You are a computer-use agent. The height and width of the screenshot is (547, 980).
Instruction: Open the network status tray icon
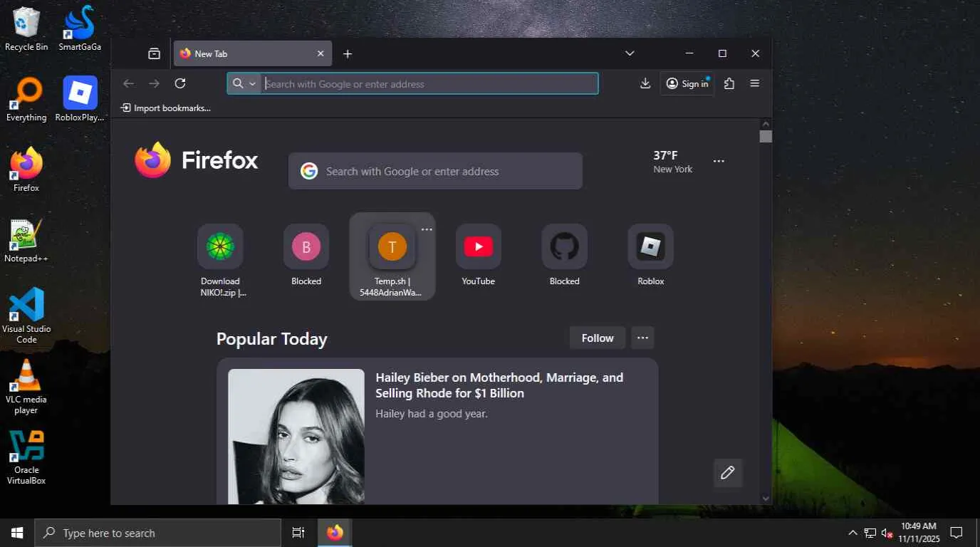(870, 533)
